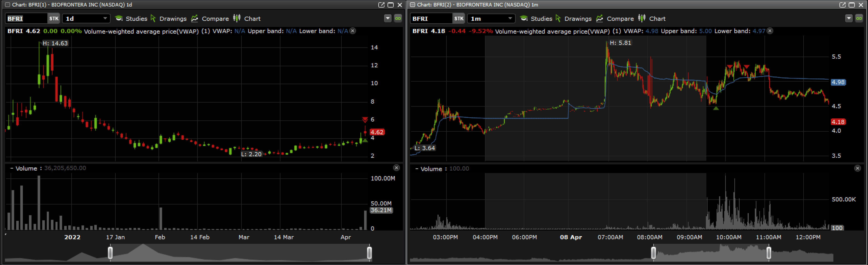Click green link icon on 1d chart
Screen dimensions: 868x265
pos(398,19)
